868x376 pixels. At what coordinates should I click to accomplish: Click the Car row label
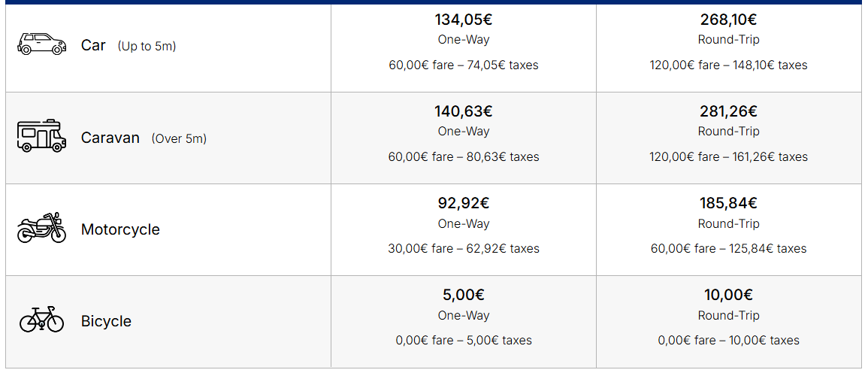pyautogui.click(x=93, y=45)
